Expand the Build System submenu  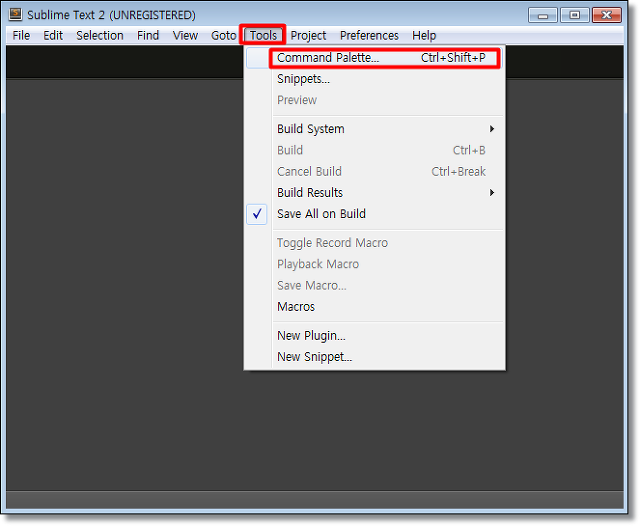click(374, 129)
